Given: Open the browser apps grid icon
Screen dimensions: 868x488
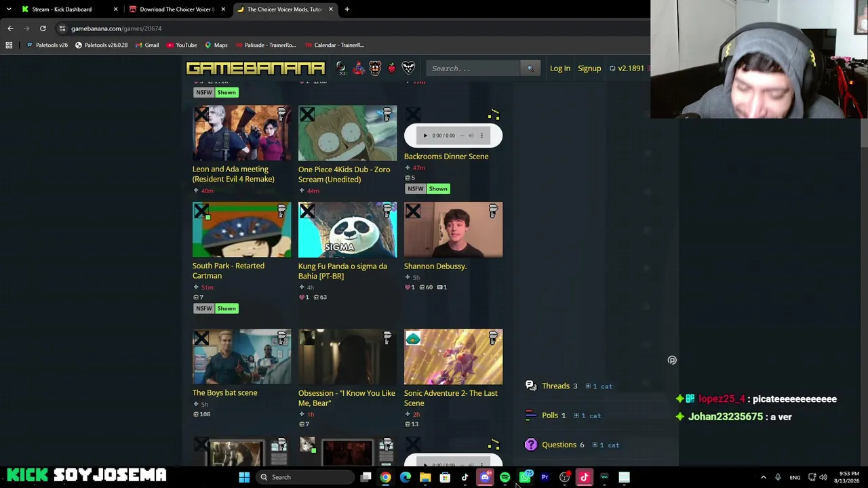Looking at the screenshot, I should click(x=9, y=45).
